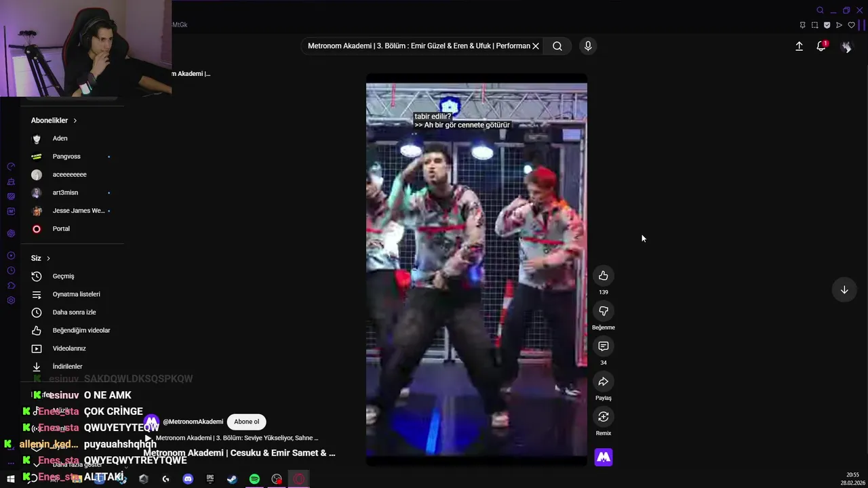Click the Beğenme dislike thumb icon
868x488 pixels.
[604, 310]
